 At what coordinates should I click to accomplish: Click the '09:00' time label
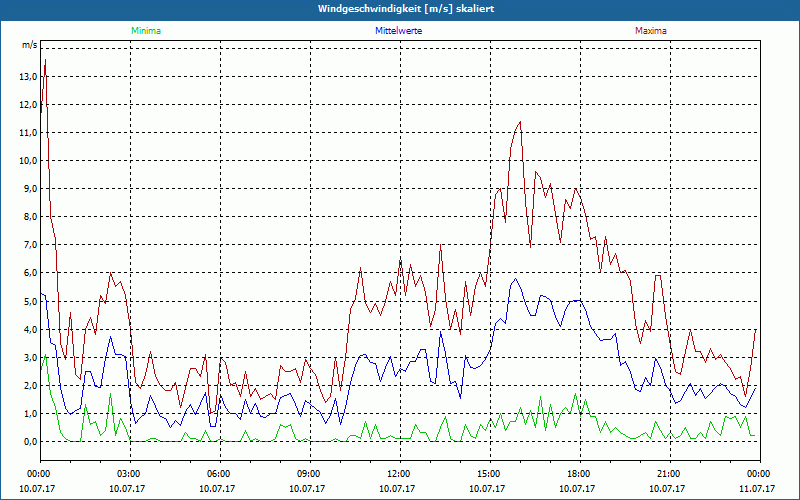[x=310, y=474]
